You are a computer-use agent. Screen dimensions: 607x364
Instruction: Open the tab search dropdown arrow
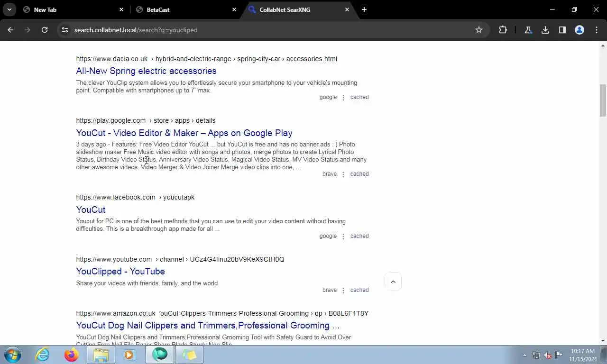pyautogui.click(x=9, y=9)
